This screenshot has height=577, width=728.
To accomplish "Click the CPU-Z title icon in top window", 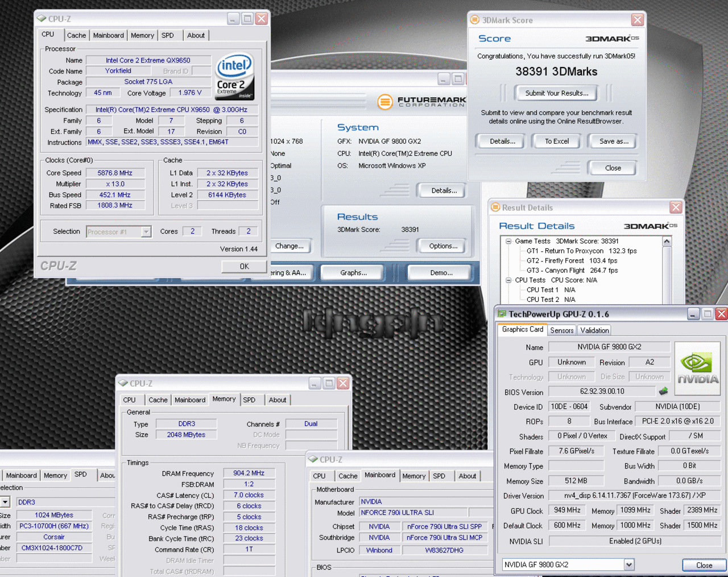I will point(42,19).
